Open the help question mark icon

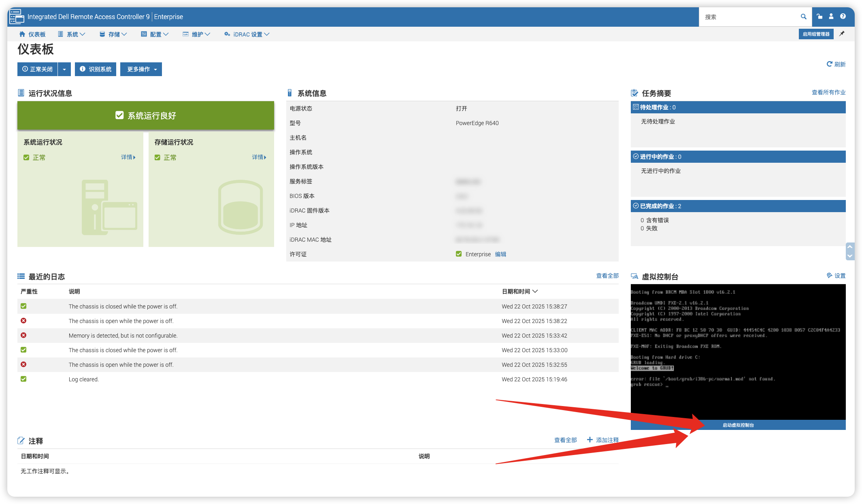tap(843, 17)
